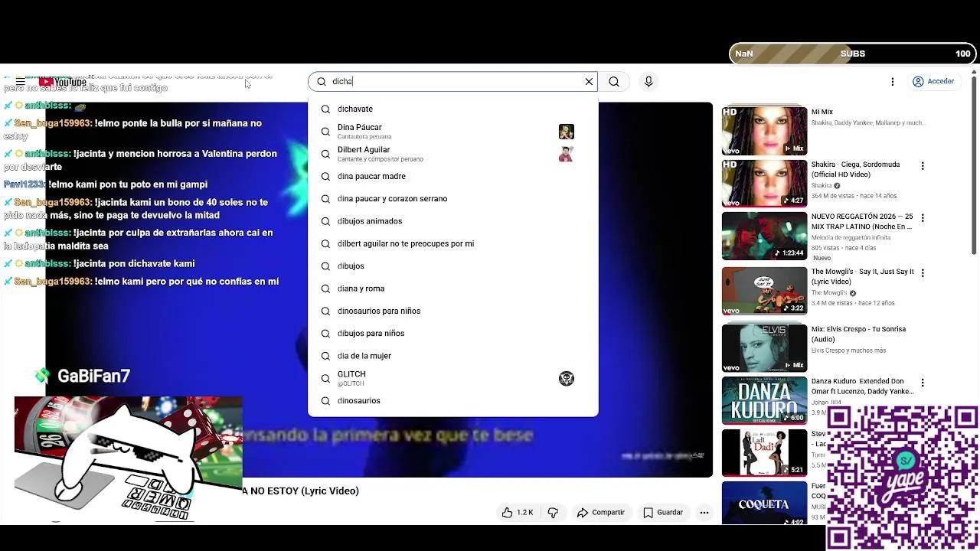Choose suggestion dina paucar madre
Screen dimensions: 980x551
coord(452,176)
